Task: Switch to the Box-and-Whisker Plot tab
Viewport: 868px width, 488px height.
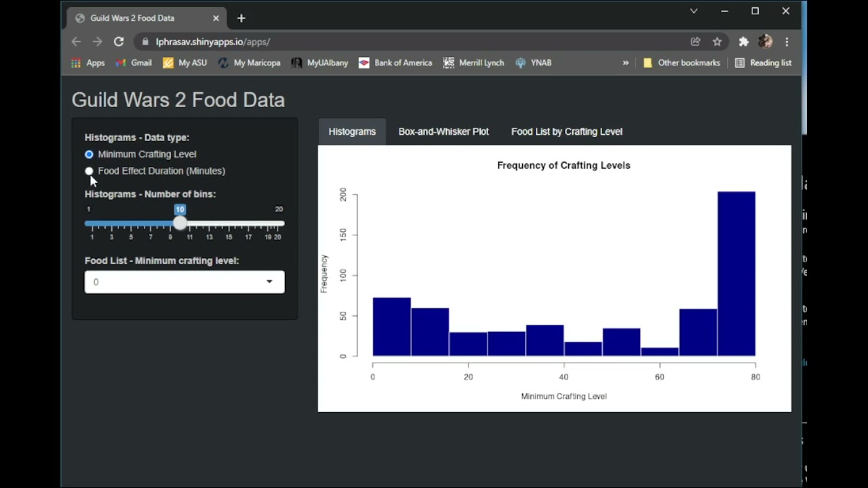Action: (443, 131)
